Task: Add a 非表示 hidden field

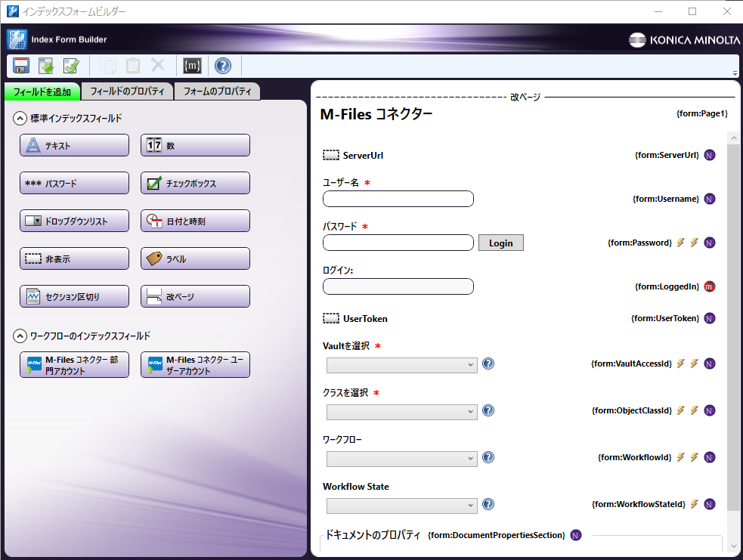Action: point(74,258)
